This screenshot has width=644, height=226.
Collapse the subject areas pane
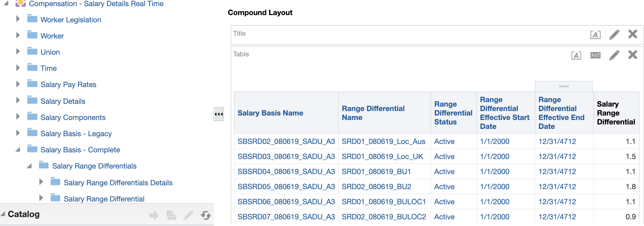click(x=219, y=114)
